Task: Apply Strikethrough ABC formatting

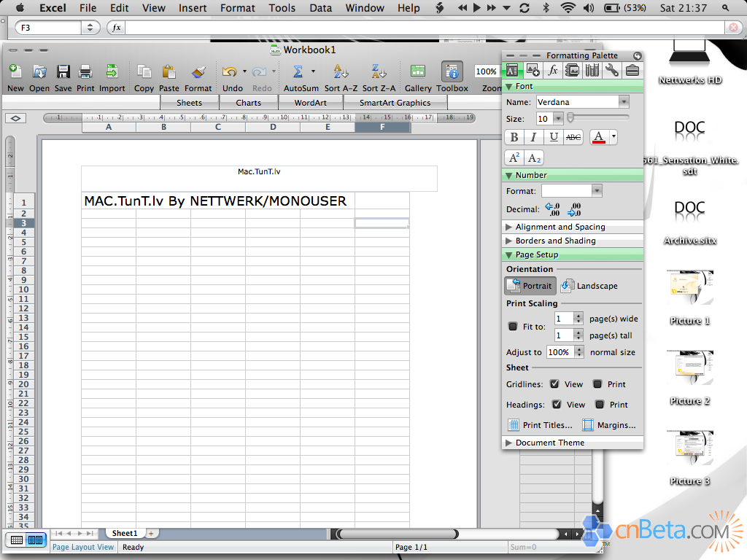Action: click(573, 137)
